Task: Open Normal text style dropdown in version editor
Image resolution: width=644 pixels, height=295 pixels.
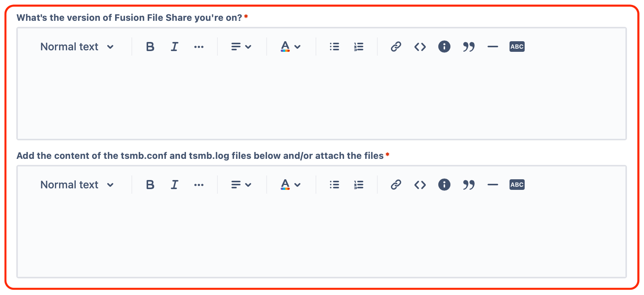Action: click(77, 47)
